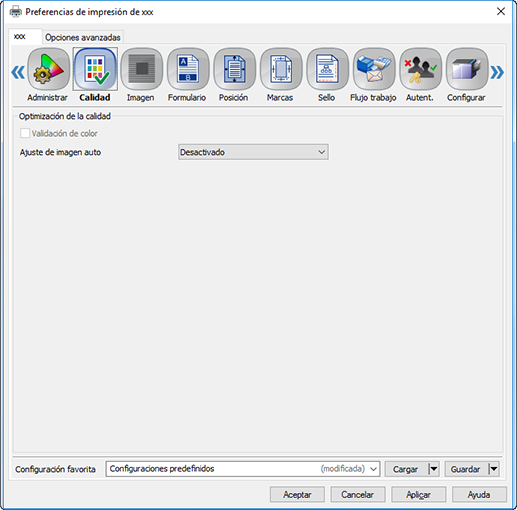Click the Aplicar button

(418, 494)
